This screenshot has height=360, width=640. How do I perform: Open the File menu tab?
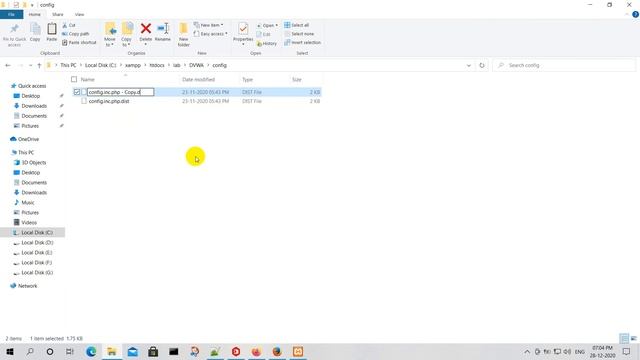click(11, 15)
